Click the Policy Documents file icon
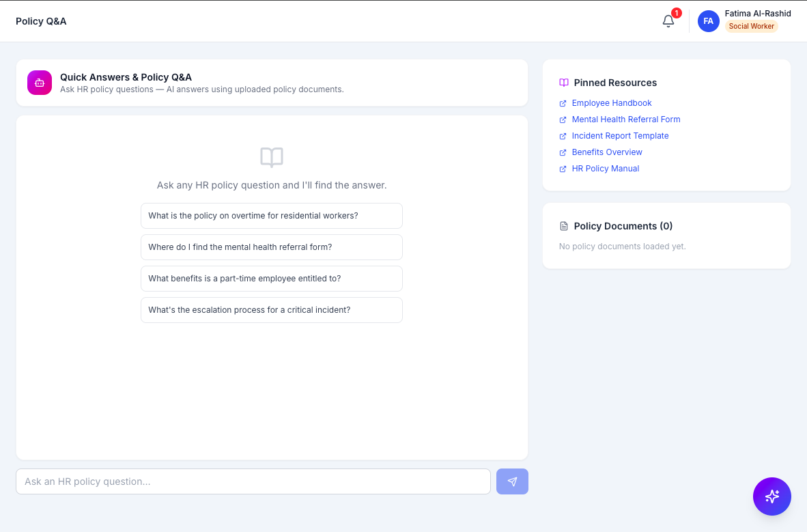Viewport: 807px width, 532px height. (564, 226)
